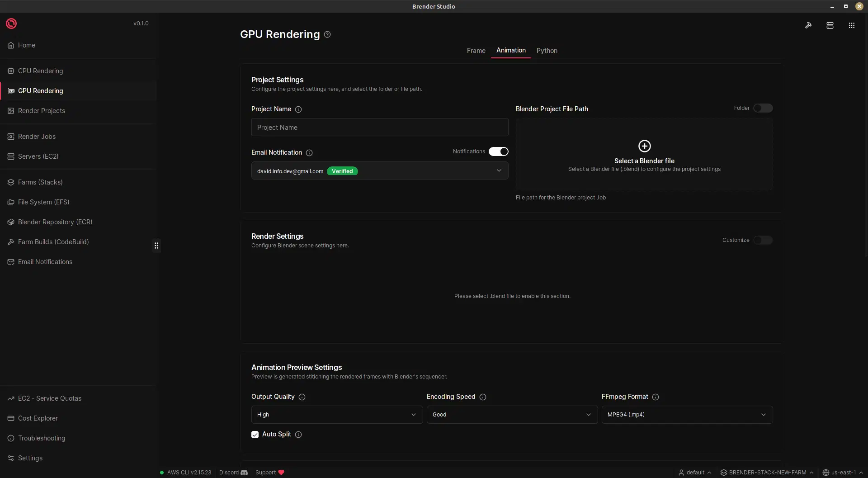
Task: Open Servers (EC2) panel
Action: (x=38, y=156)
